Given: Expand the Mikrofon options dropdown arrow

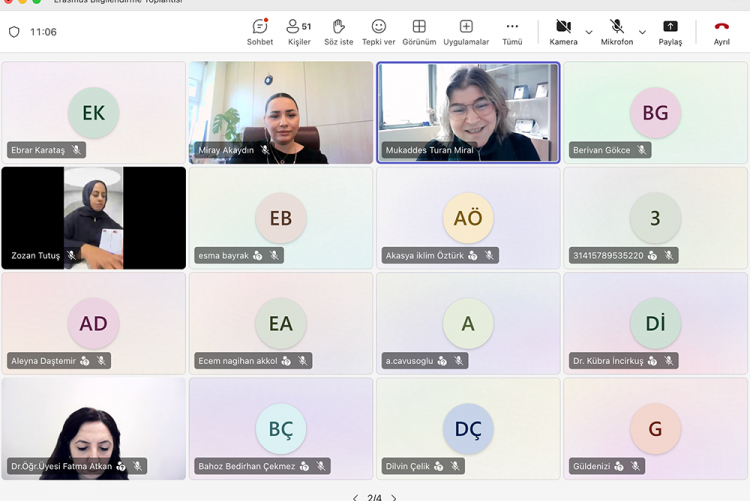Looking at the screenshot, I should coord(642,32).
